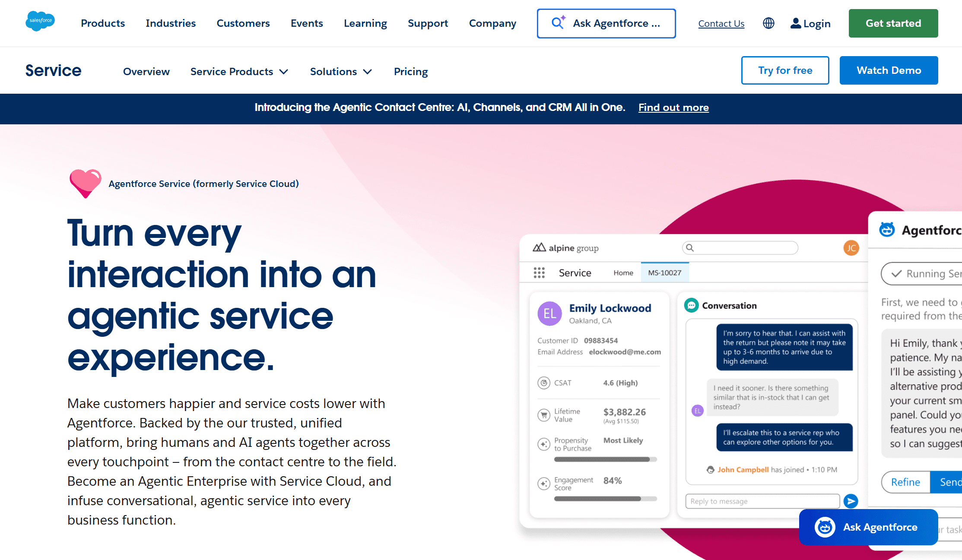Click the Running Service status pill

[x=921, y=274]
